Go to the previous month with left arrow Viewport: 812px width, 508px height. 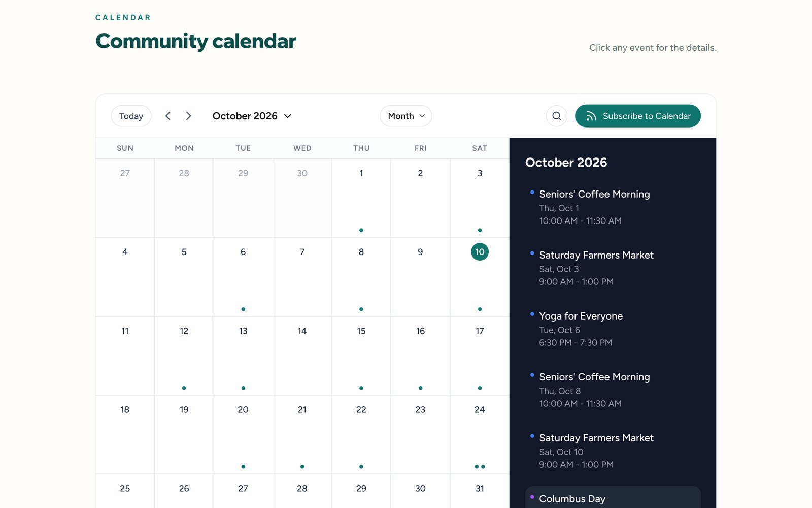coord(168,116)
